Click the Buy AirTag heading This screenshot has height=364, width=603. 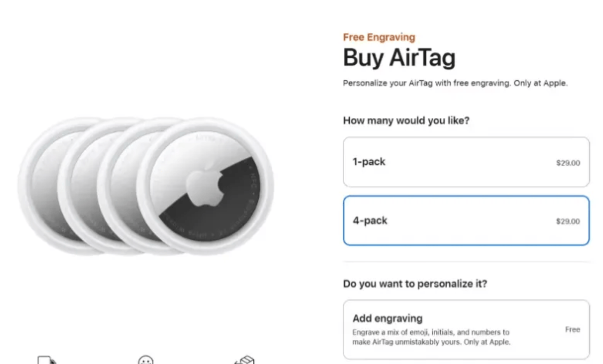(399, 58)
